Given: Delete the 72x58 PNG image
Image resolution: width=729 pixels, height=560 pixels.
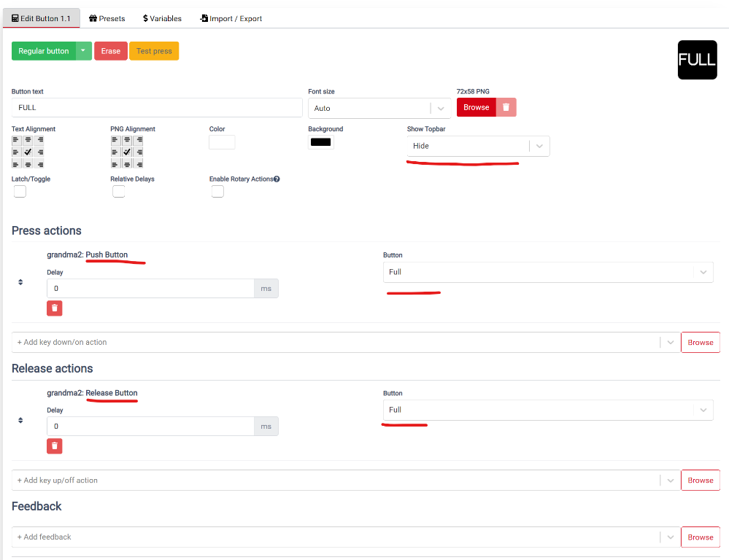Looking at the screenshot, I should point(506,107).
